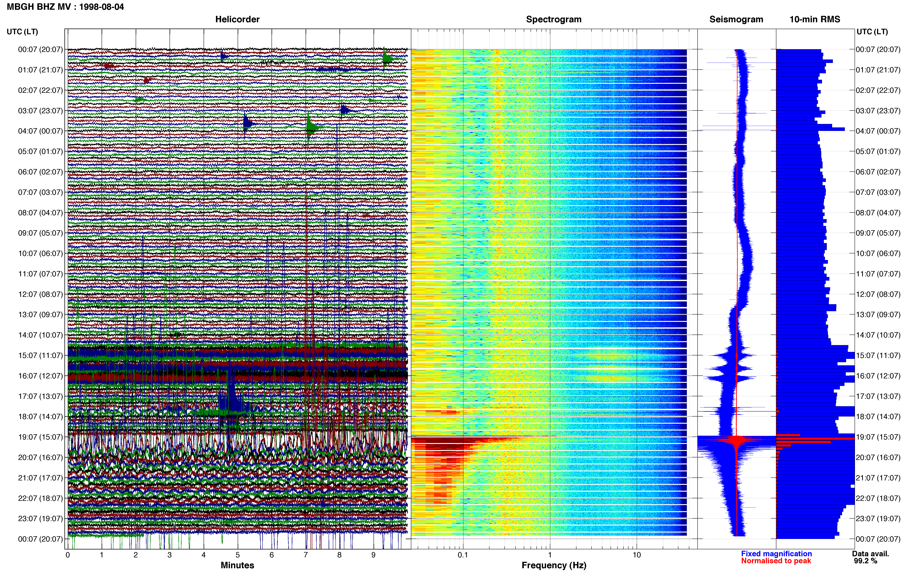Click the right-side time label '19:07 (15:07)'
The width and height of the screenshot is (924, 578).
point(878,437)
